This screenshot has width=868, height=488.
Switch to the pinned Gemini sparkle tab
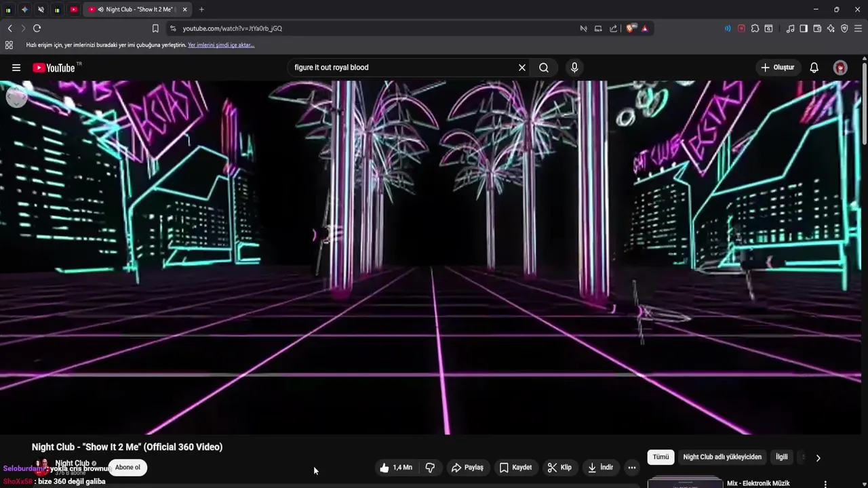tap(24, 9)
